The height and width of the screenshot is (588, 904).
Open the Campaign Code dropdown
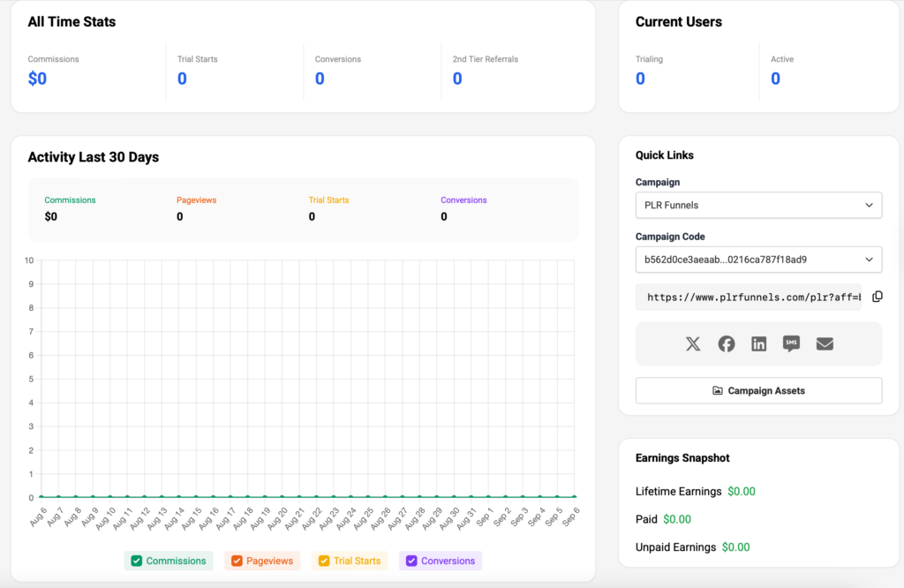tap(758, 260)
